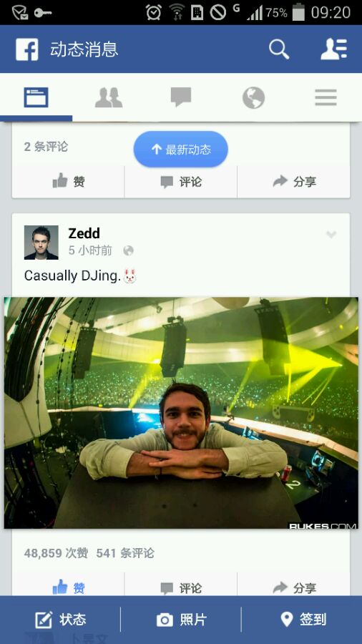Select the news feed tab icon
The width and height of the screenshot is (362, 644).
click(x=36, y=97)
